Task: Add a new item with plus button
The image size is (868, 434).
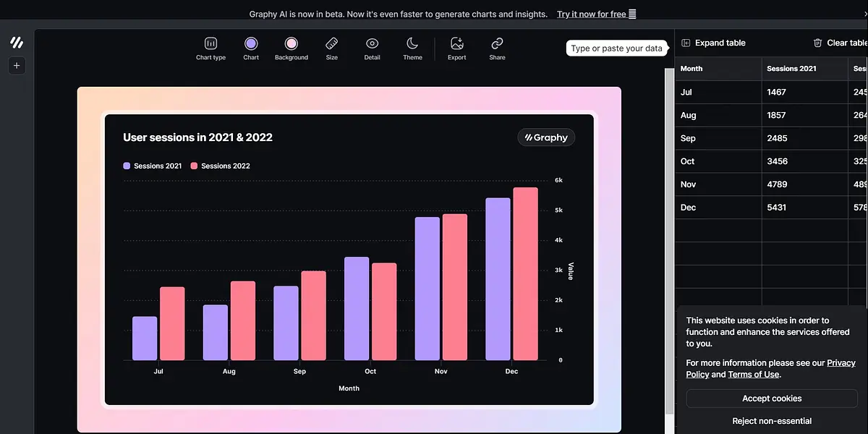Action: tap(17, 66)
